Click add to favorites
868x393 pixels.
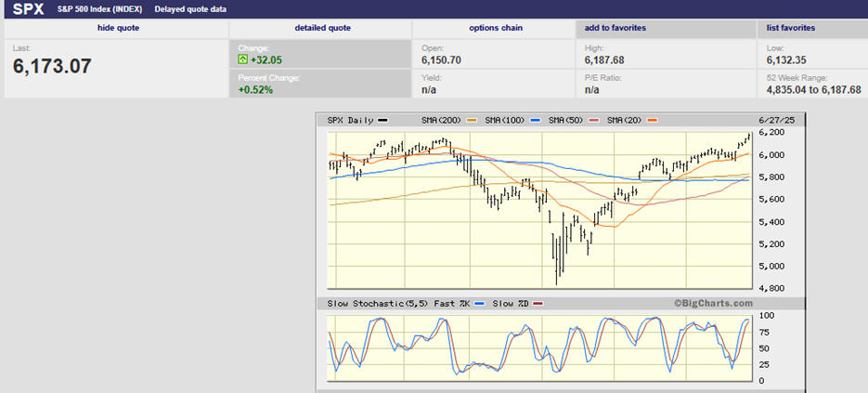point(615,28)
